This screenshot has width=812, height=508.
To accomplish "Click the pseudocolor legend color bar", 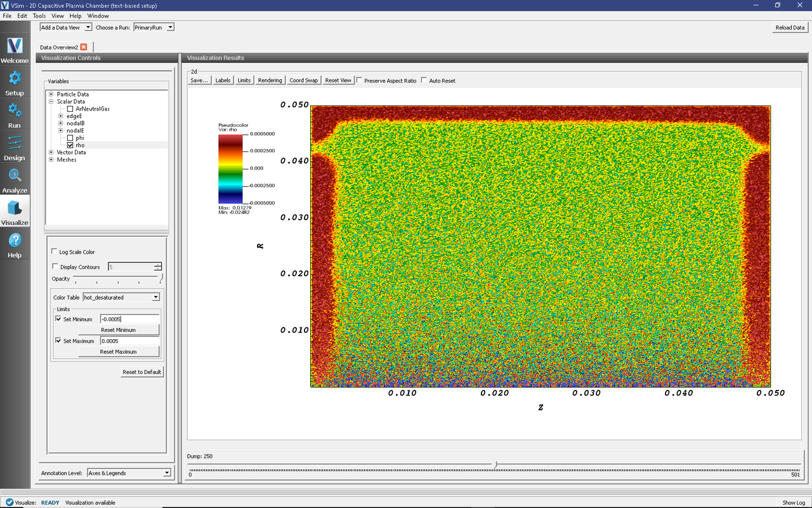I will click(x=229, y=168).
